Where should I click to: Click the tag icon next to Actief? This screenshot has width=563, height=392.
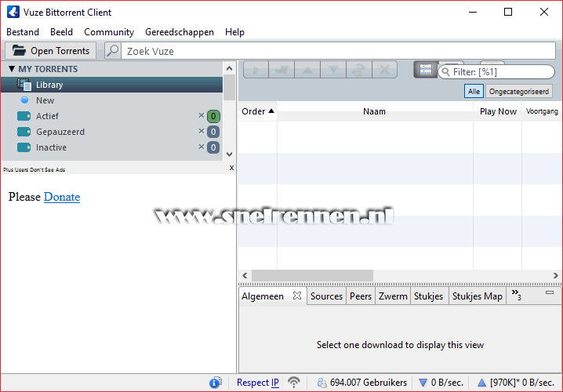click(24, 116)
